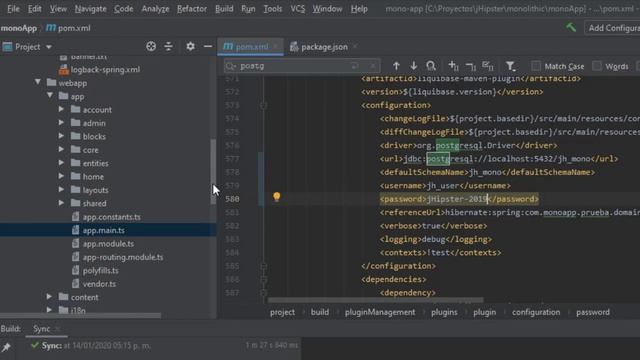This screenshot has width=640, height=360.
Task: Go to previous search occurrence arrow
Action: pos(396,66)
